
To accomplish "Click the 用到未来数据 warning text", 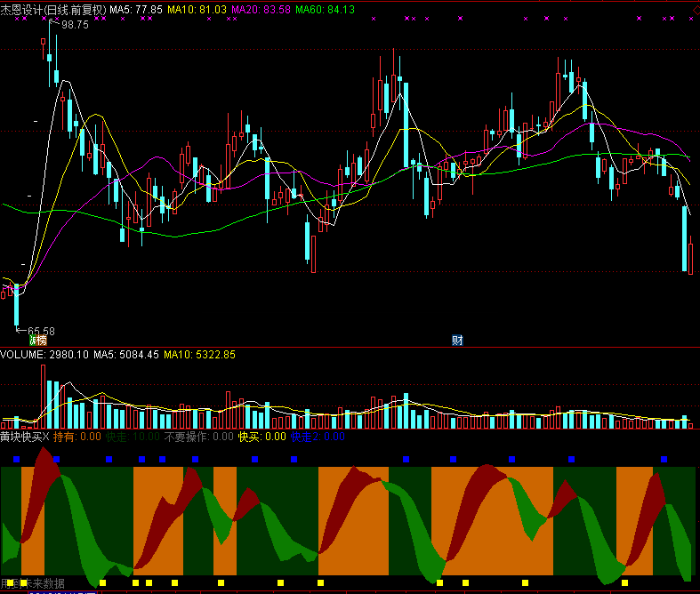I will [x=33, y=583].
